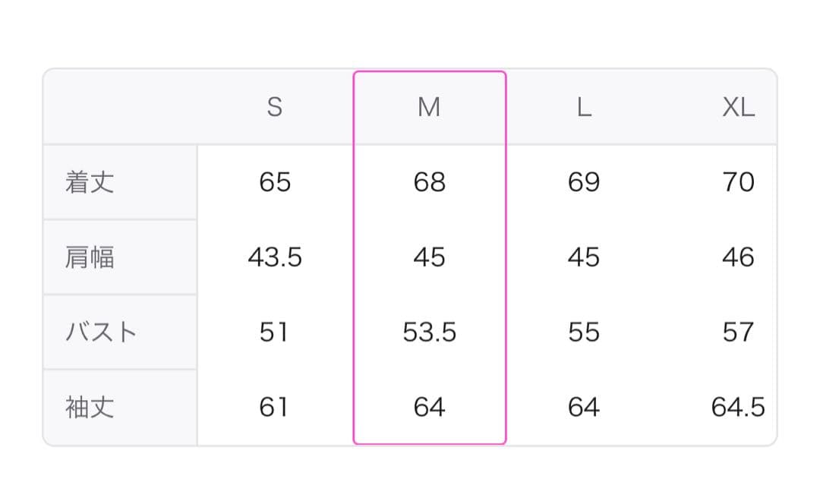Select the 51 bust value for S
Screen dimensions: 820x504
pos(275,332)
